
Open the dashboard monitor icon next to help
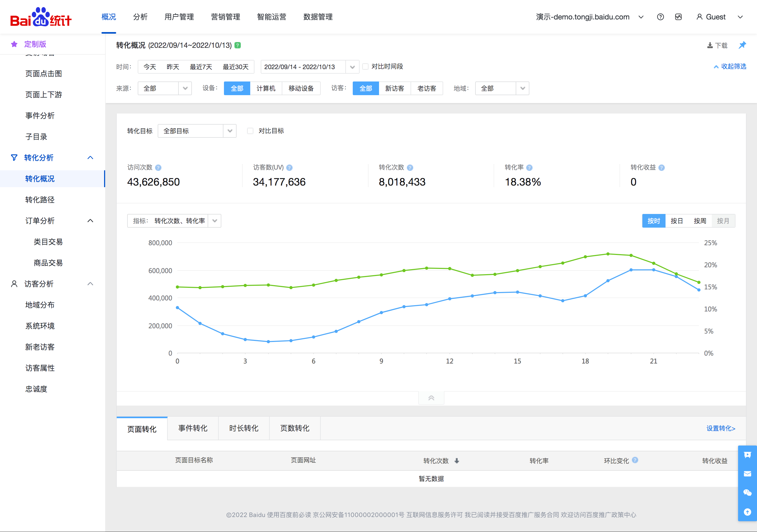(678, 17)
